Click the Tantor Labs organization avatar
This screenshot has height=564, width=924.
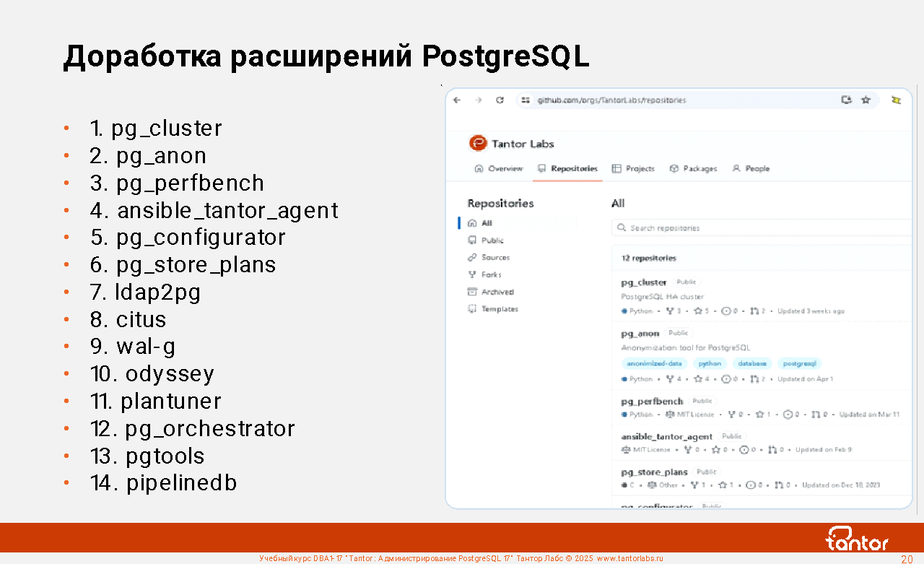(x=478, y=143)
